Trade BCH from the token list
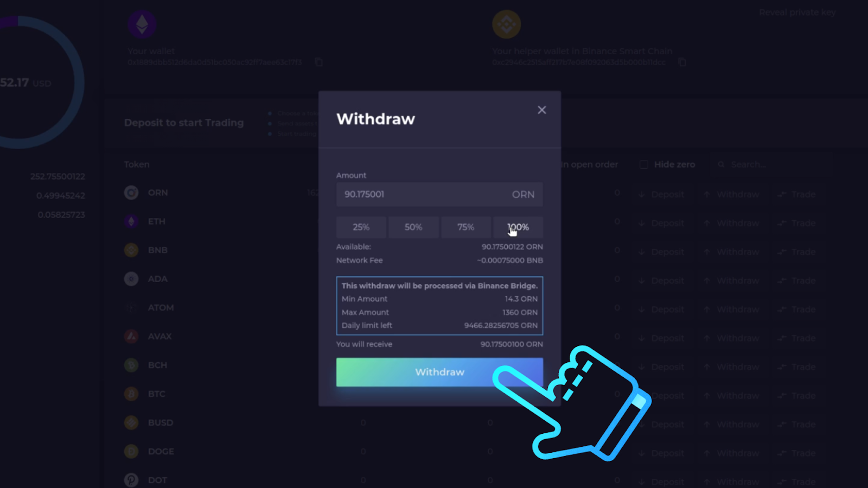This screenshot has width=868, height=488. [796, 367]
